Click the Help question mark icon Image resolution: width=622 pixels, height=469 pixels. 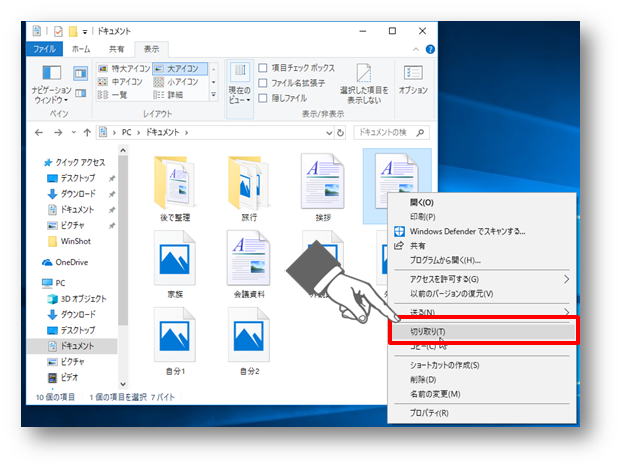[x=430, y=49]
